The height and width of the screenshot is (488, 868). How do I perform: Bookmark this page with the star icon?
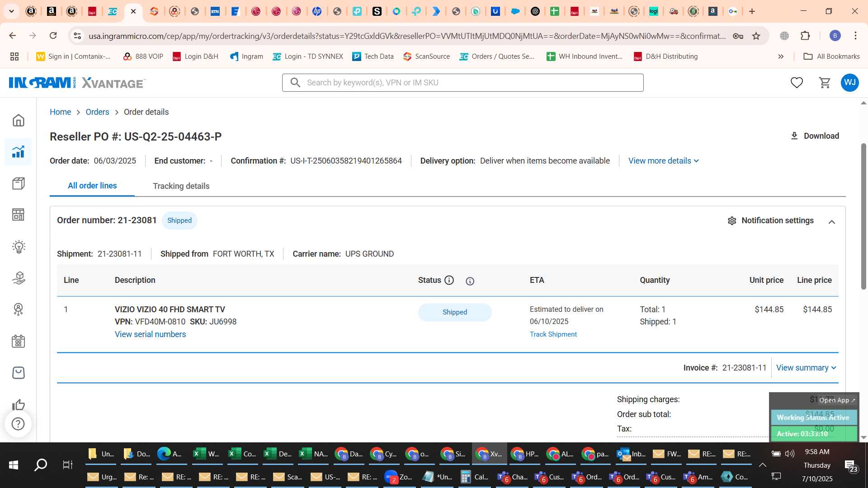[x=756, y=36]
